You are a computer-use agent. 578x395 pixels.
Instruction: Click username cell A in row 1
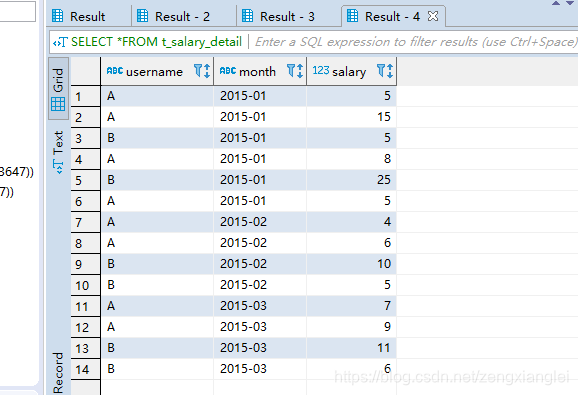pos(157,96)
